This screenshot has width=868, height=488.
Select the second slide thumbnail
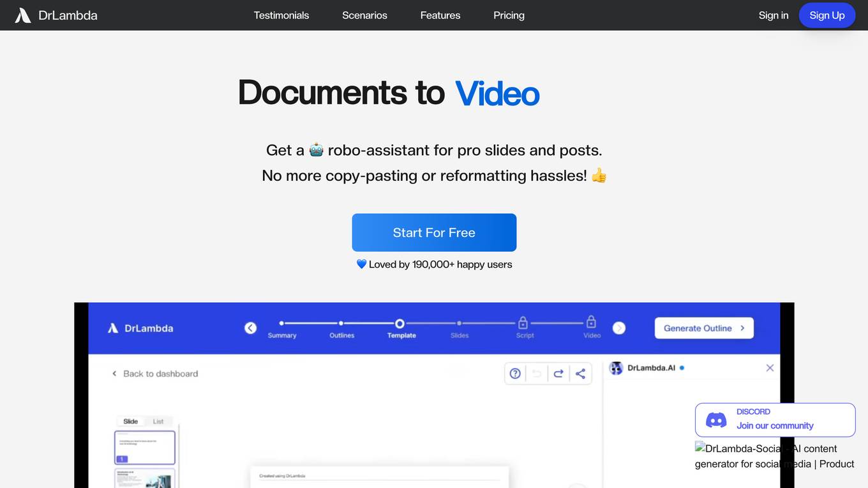pos(145,478)
